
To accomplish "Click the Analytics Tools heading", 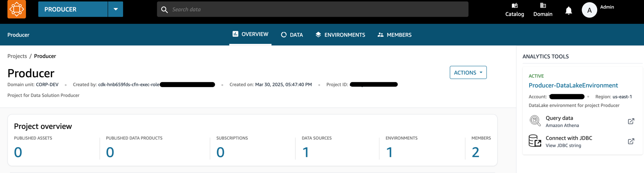I will click(x=546, y=57).
